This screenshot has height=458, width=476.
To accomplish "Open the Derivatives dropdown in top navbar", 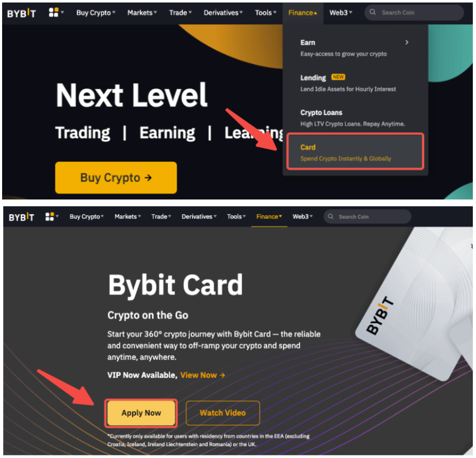I will pyautogui.click(x=223, y=13).
